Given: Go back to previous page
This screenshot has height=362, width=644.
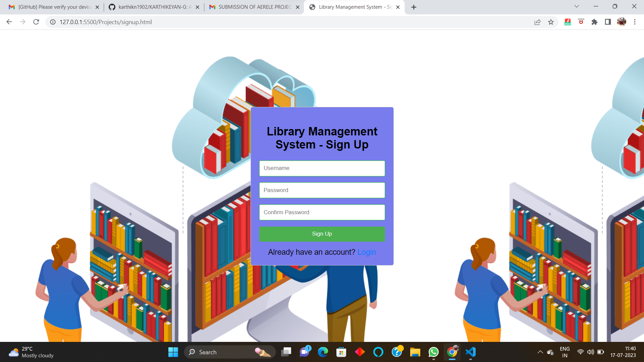Looking at the screenshot, I should click(9, 22).
